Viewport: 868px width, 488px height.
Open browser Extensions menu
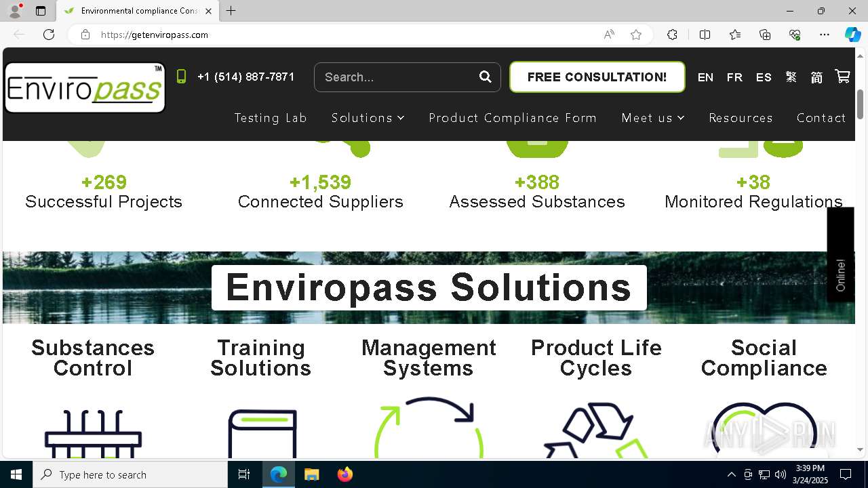(672, 35)
